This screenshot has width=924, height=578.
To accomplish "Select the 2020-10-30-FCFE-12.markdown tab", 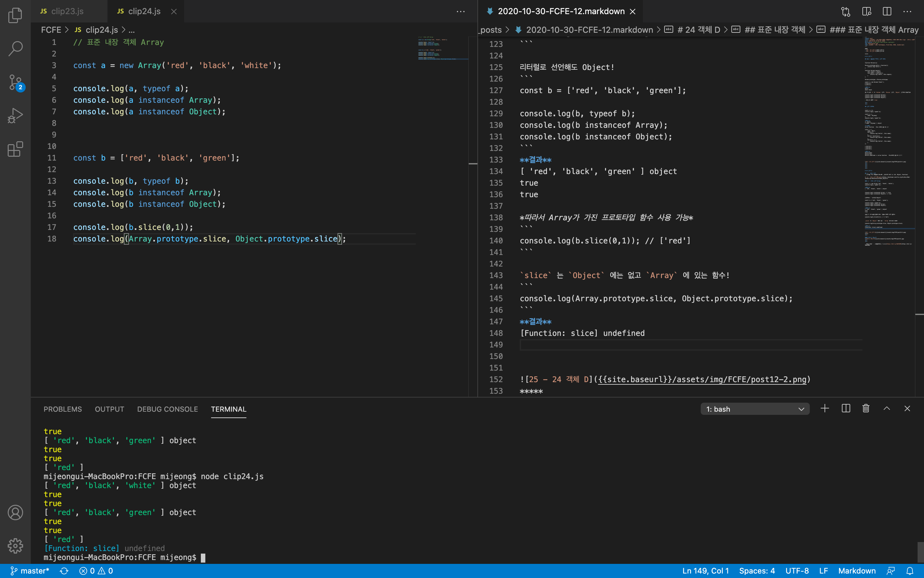I will (x=561, y=12).
